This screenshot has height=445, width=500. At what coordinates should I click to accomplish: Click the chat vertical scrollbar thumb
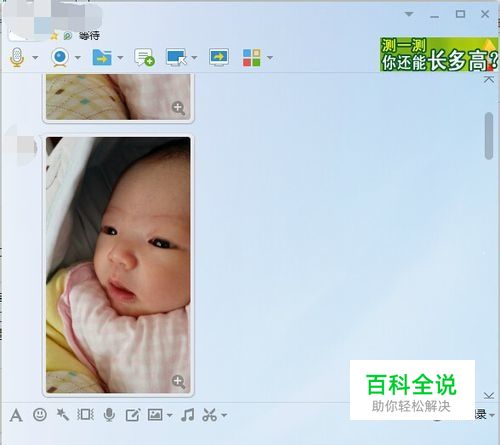489,136
